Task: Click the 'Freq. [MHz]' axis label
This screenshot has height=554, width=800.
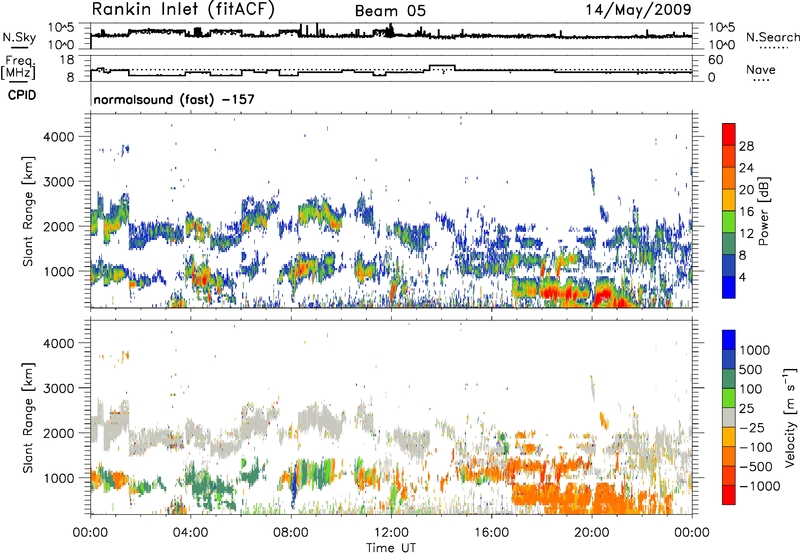Action: (x=18, y=67)
